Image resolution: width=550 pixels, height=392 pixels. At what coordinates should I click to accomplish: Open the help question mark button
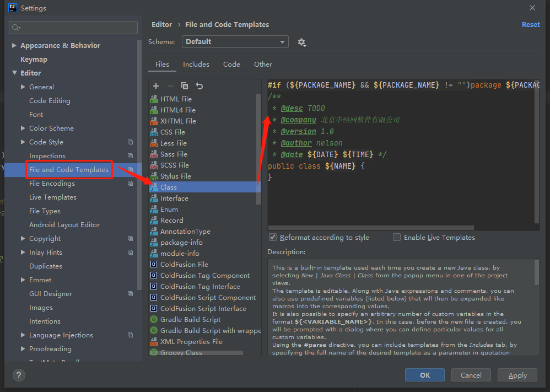pyautogui.click(x=19, y=375)
